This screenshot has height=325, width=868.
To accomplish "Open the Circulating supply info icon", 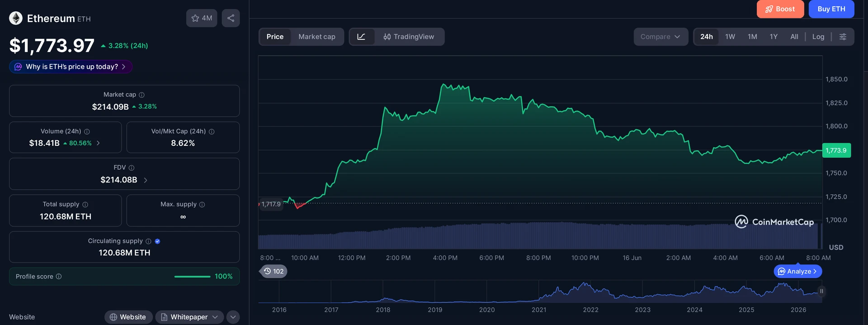I will click(148, 241).
